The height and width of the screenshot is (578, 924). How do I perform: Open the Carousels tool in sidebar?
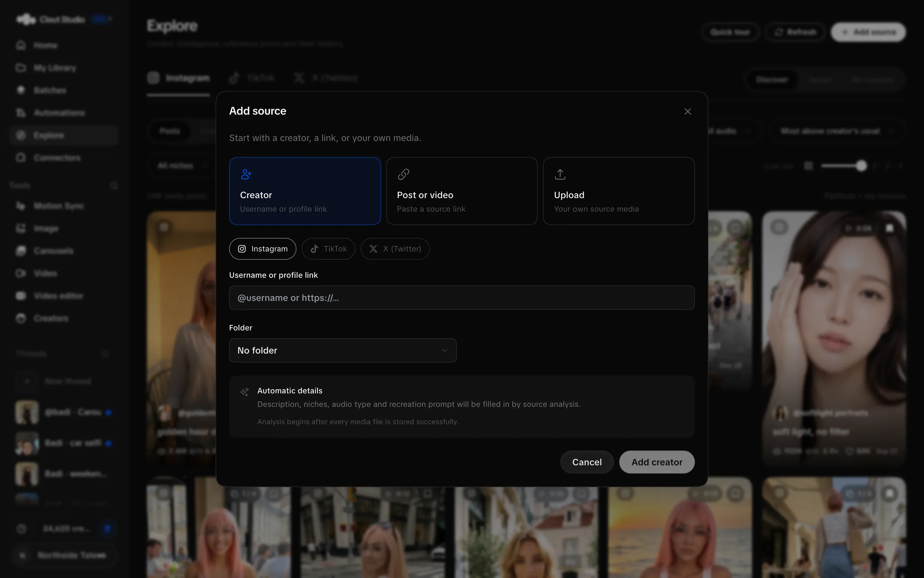(x=64, y=251)
